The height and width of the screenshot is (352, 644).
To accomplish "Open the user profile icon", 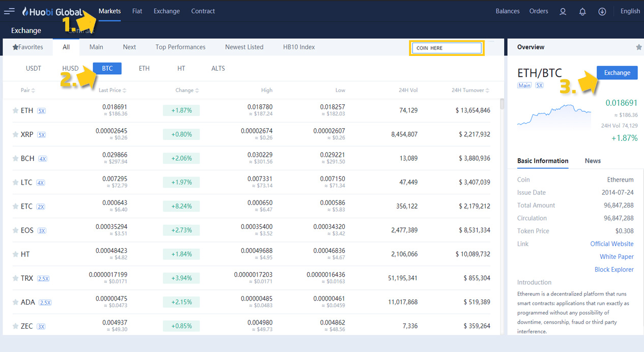I will 563,11.
